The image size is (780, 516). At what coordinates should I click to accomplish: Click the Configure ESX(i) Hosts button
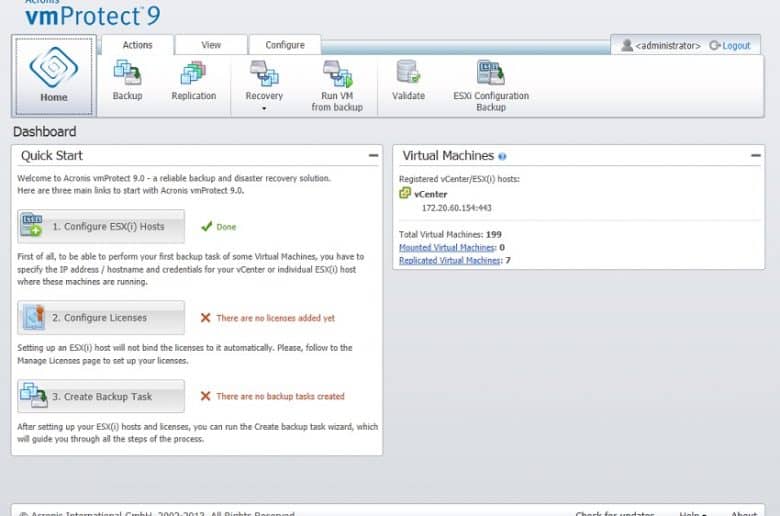pos(101,226)
